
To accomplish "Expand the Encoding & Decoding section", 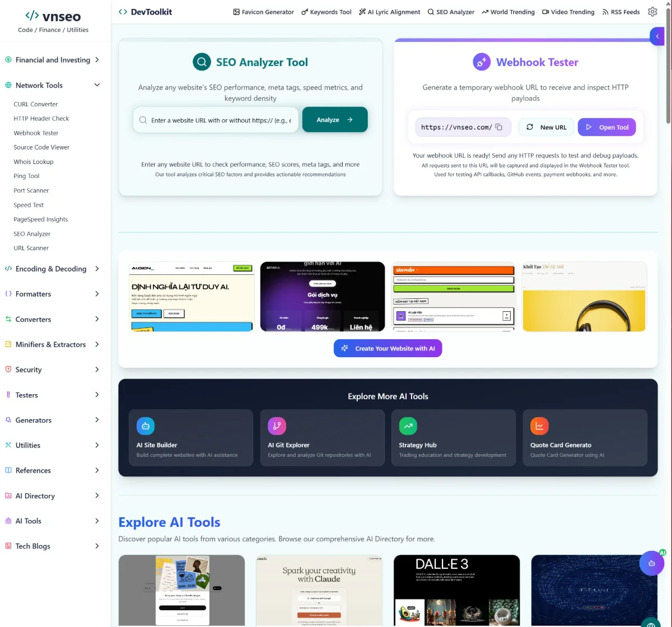I will pos(97,269).
